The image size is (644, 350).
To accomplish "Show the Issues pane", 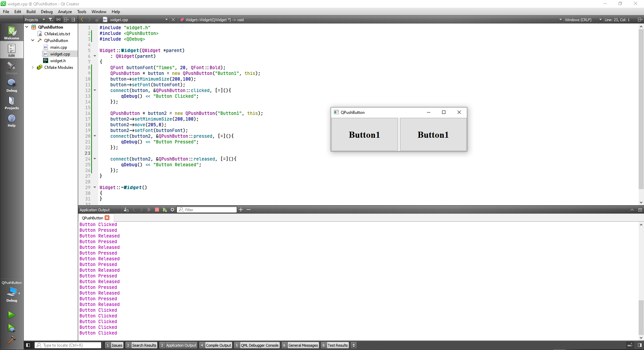I will [x=114, y=345].
